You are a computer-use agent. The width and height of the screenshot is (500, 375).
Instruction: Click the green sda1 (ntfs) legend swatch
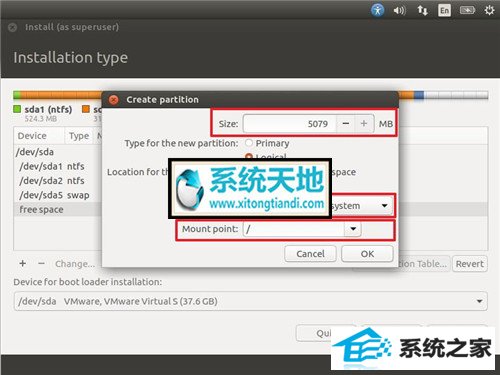(17, 109)
